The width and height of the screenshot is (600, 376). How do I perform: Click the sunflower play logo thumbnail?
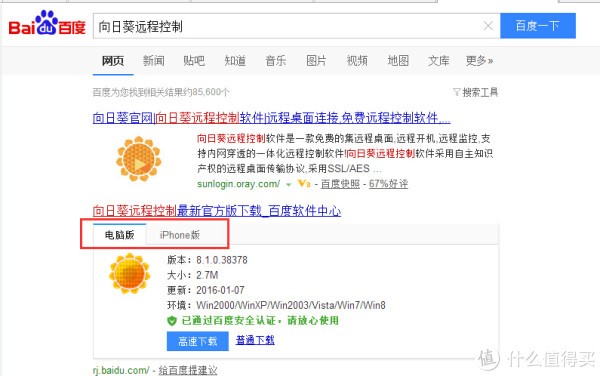point(139,159)
